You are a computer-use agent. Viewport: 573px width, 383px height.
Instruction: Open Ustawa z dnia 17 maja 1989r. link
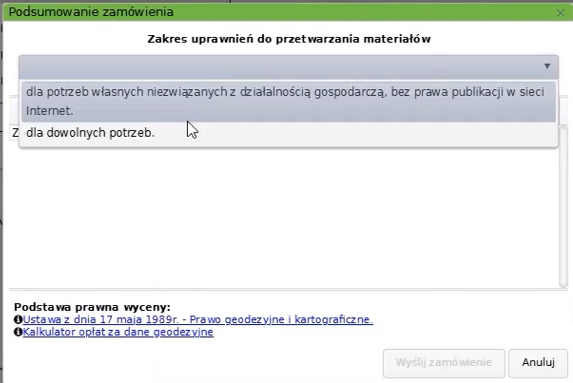click(x=198, y=319)
